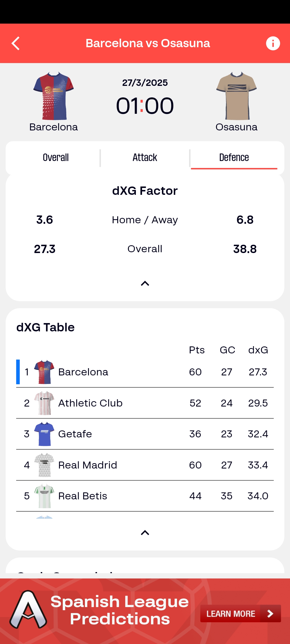Switch to the Attack tab
This screenshot has width=290, height=644.
click(145, 158)
